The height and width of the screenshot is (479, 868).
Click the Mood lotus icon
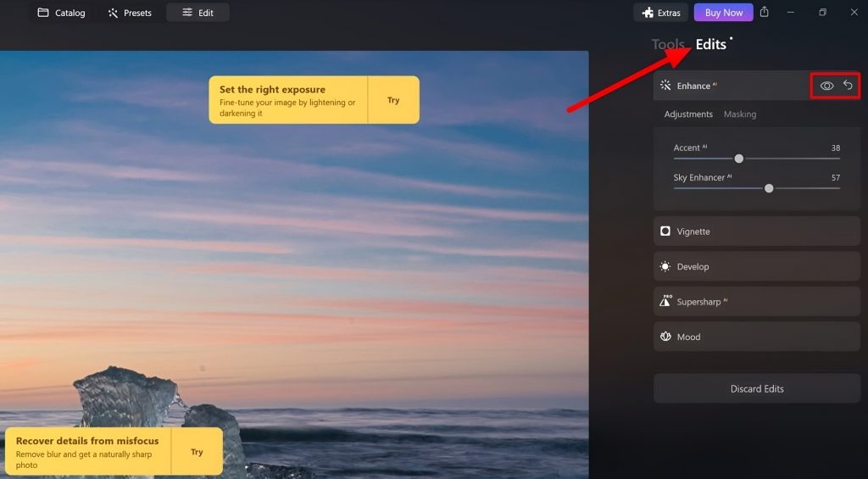tap(665, 337)
